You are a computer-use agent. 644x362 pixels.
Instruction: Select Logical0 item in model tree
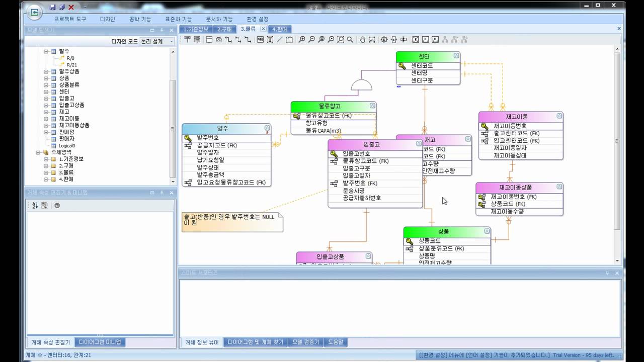[x=67, y=145]
